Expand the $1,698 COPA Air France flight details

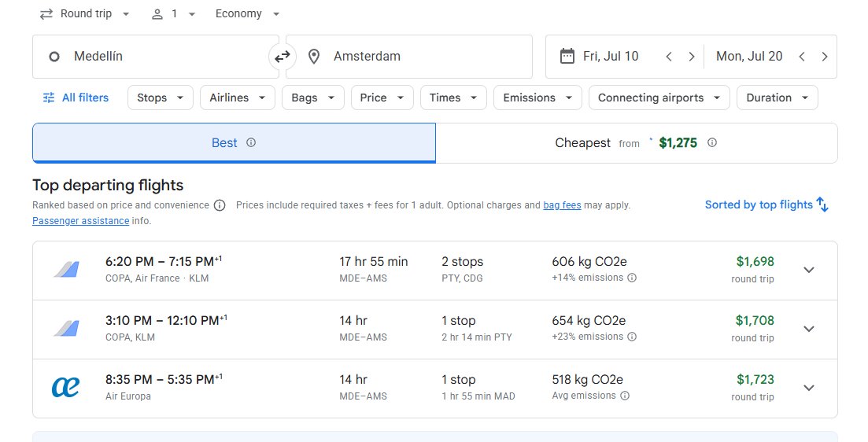(809, 270)
